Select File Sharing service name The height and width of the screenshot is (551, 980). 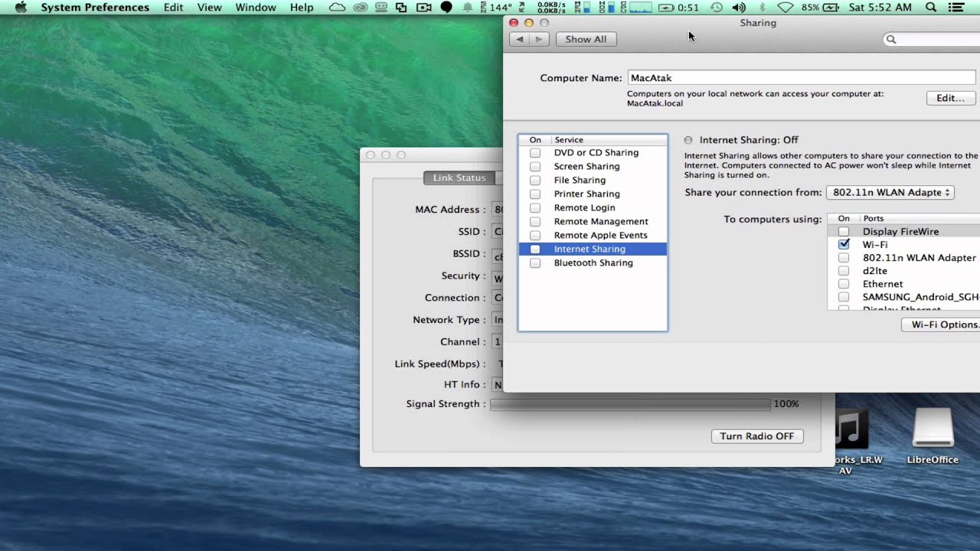coord(580,181)
